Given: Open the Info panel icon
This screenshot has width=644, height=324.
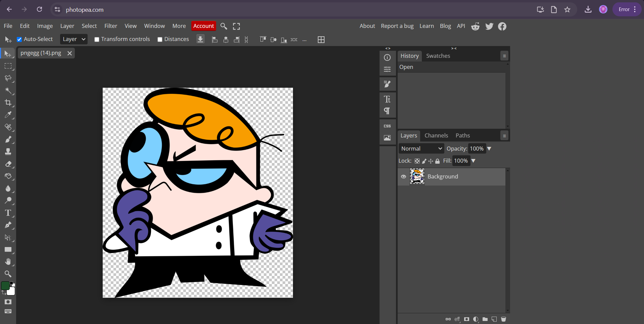Looking at the screenshot, I should pyautogui.click(x=387, y=57).
